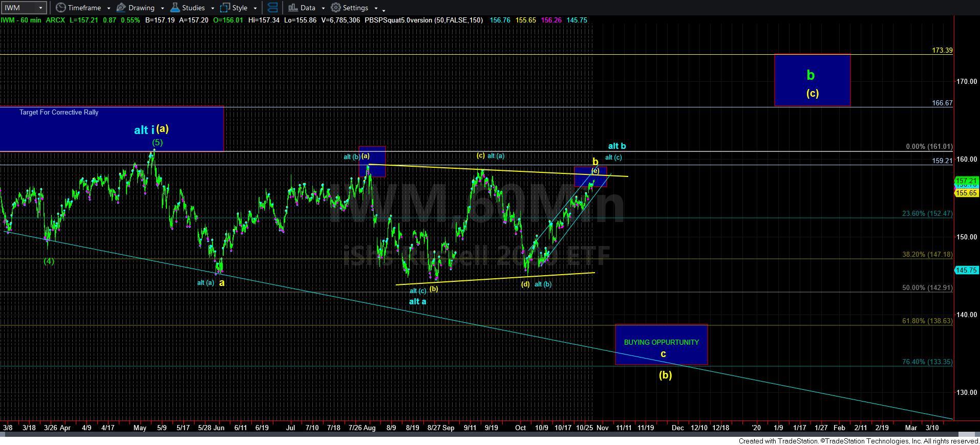Click the Data bars icon
The height and width of the screenshot is (445, 980).
click(293, 8)
